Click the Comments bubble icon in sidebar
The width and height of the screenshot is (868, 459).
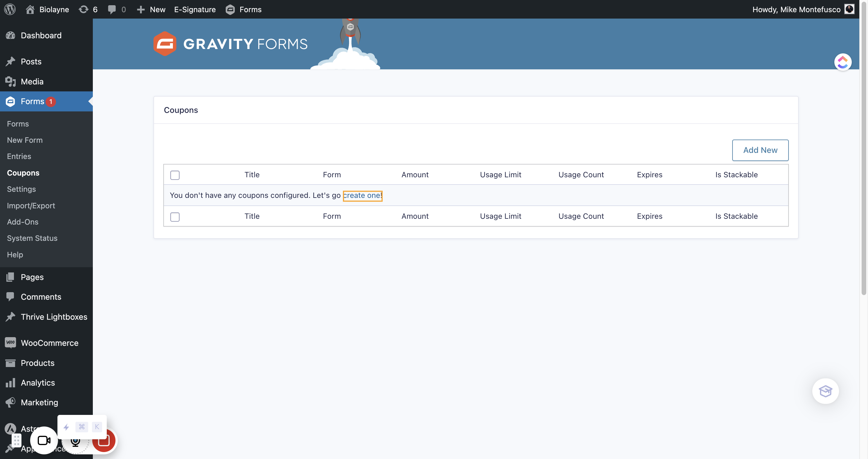tap(10, 297)
